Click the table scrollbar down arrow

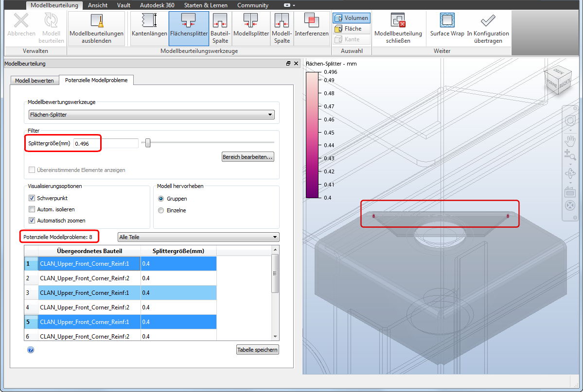pos(275,337)
